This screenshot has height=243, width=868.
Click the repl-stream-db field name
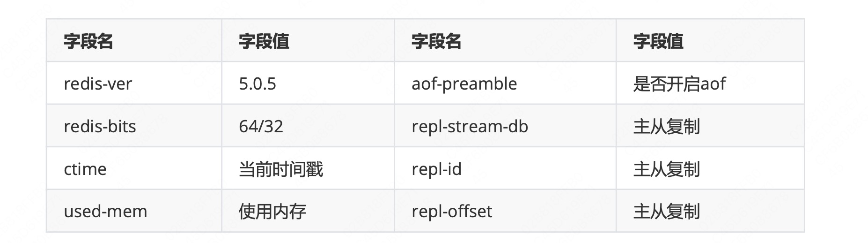[470, 127]
